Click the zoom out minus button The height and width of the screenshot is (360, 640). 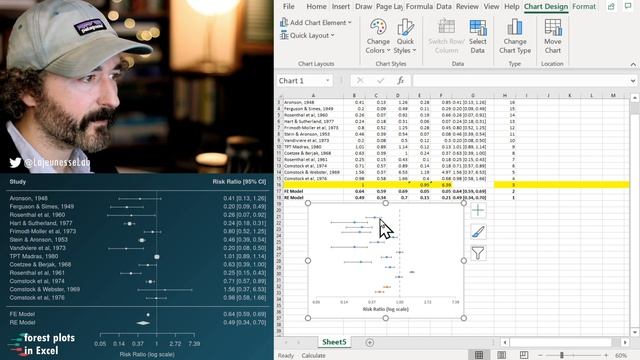pyautogui.click(x=540, y=355)
